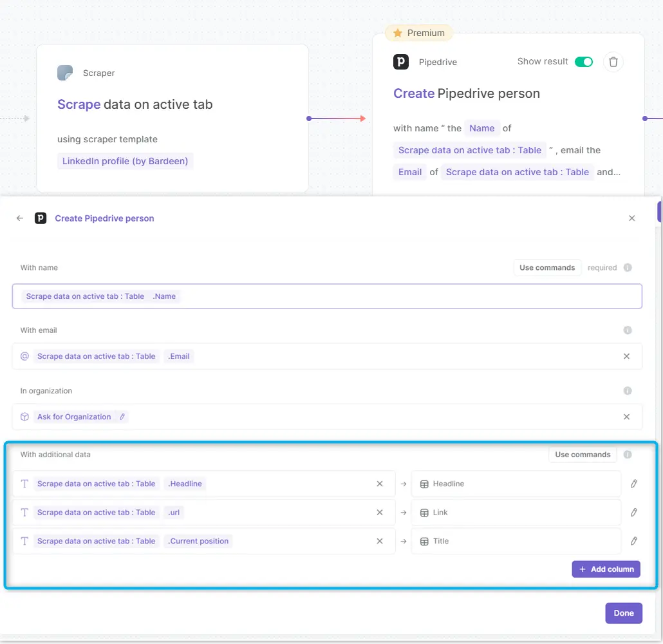This screenshot has height=644, width=663.
Task: Click the Done button
Action: tap(624, 613)
